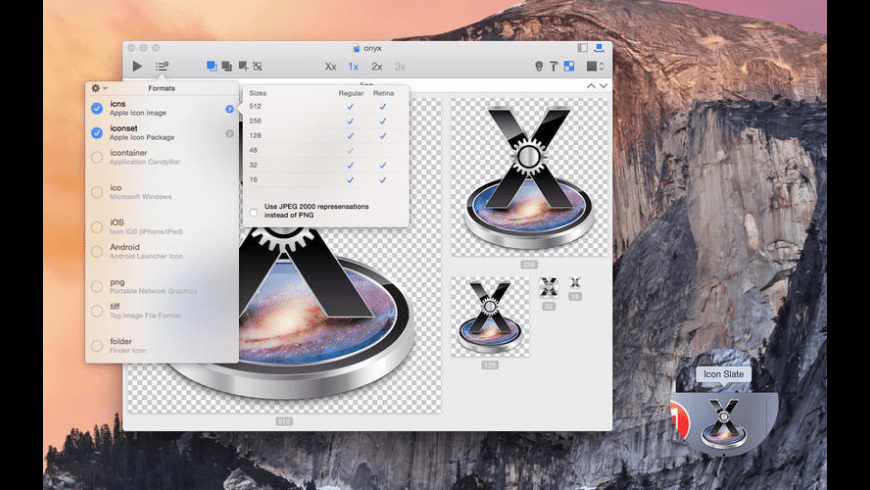Click the 'Retina' column header

point(383,93)
